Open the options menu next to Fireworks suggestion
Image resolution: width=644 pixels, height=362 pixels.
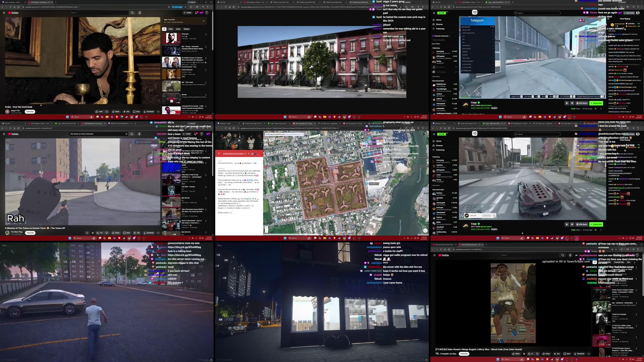pyautogui.click(x=206, y=34)
